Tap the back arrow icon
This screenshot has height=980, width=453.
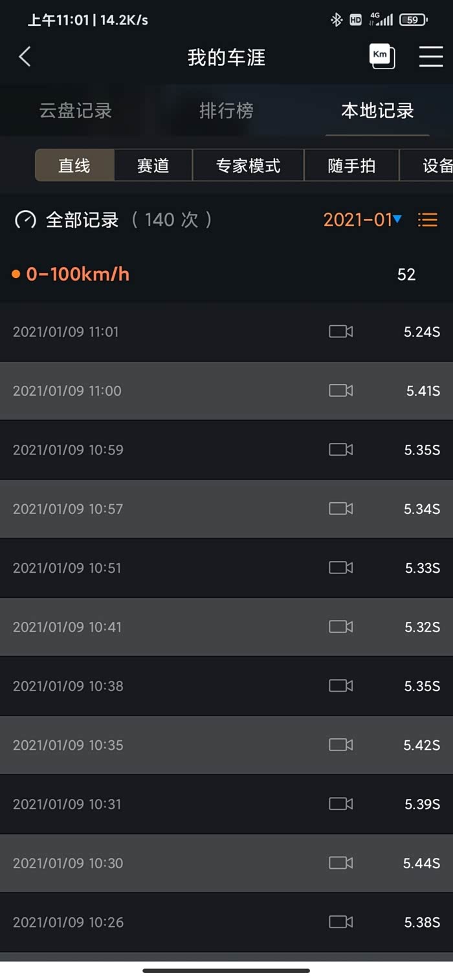(25, 57)
